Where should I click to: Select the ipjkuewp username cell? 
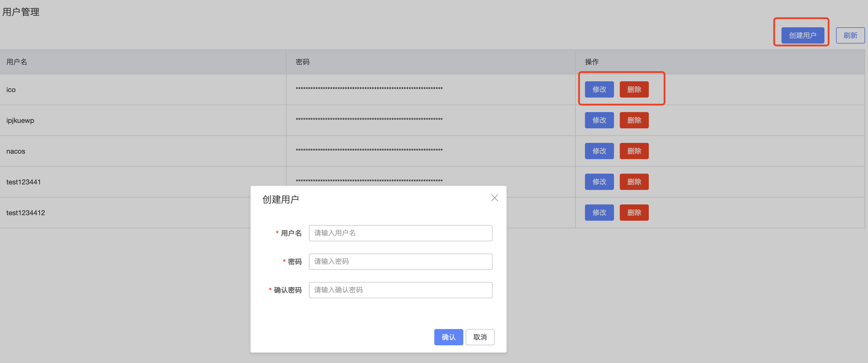coord(143,120)
